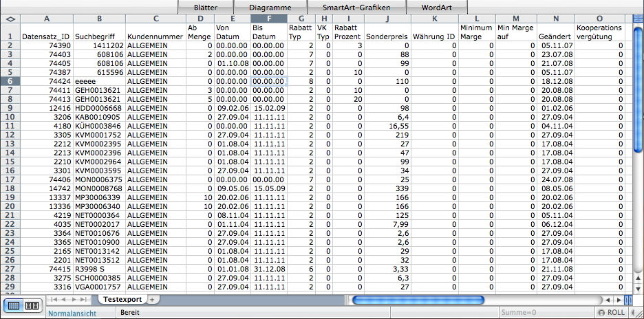Select column A header
644x319 pixels.
pyautogui.click(x=45, y=18)
